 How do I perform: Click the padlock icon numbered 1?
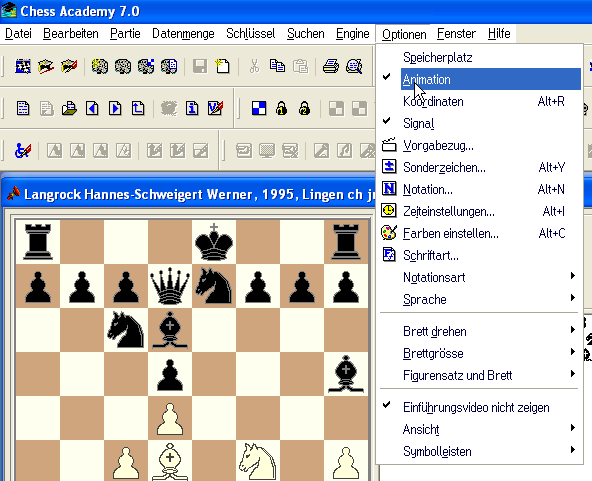(x=281, y=109)
